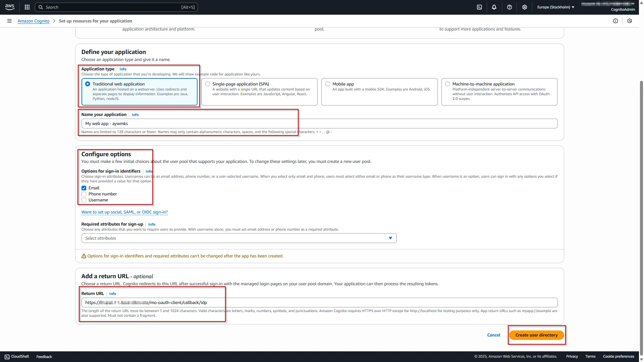The image size is (644, 362).
Task: Open the services grid menu icon
Action: (27, 7)
